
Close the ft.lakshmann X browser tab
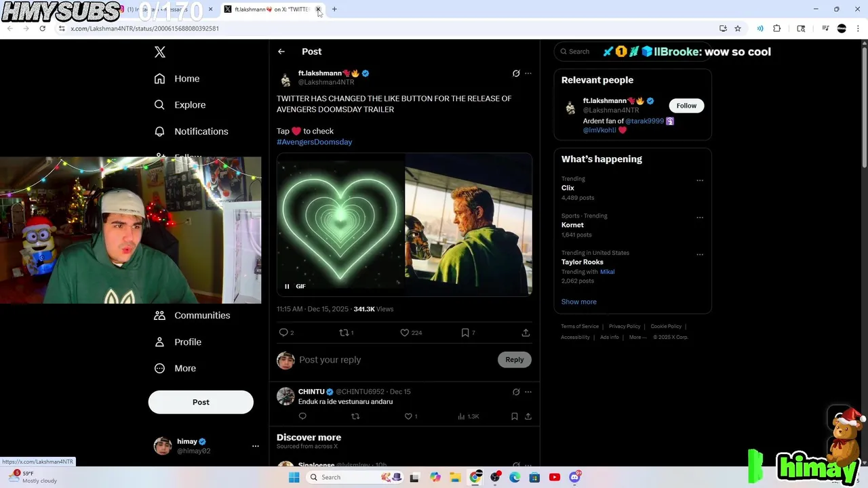pyautogui.click(x=318, y=9)
